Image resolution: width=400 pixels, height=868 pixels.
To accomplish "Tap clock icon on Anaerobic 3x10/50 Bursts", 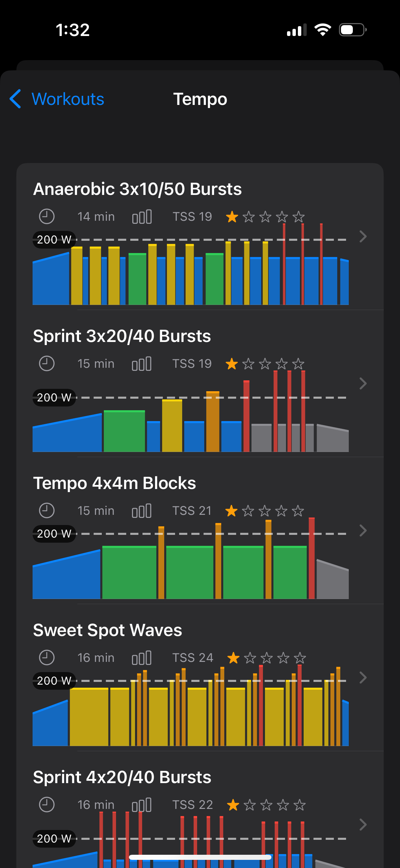I will (x=47, y=216).
